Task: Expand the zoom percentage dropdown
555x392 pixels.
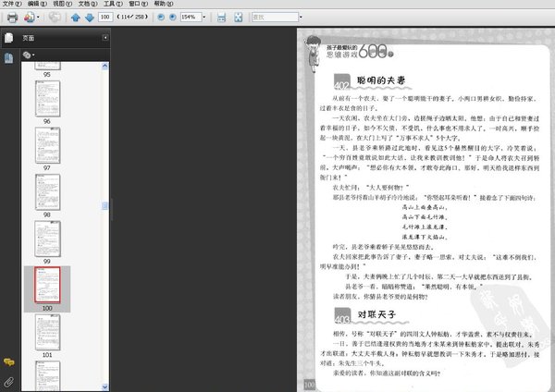Action: pos(204,17)
